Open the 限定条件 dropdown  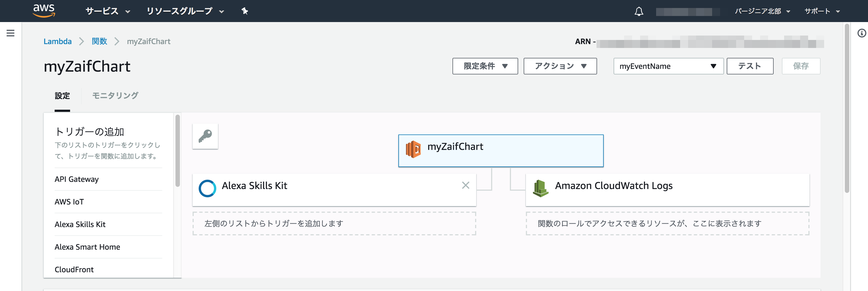pyautogui.click(x=485, y=66)
